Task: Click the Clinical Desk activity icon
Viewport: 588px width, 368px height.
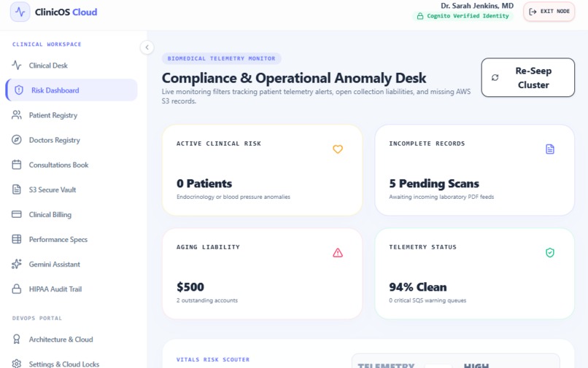Action: point(17,65)
